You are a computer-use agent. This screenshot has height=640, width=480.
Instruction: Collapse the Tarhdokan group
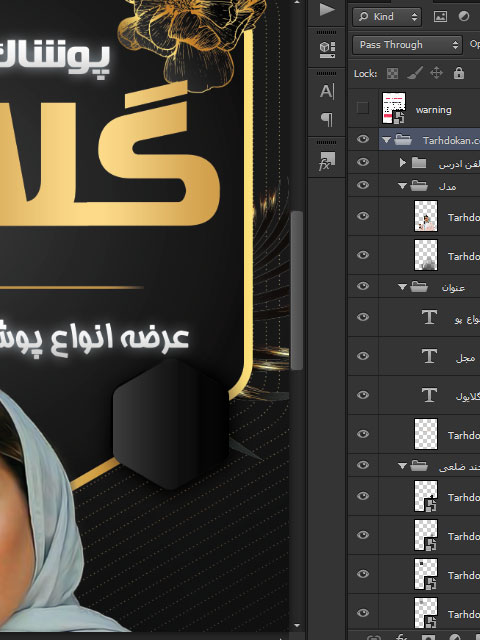click(x=386, y=140)
